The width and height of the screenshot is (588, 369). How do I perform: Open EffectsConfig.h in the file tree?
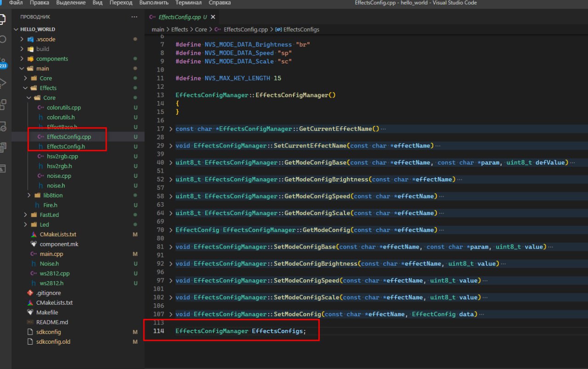66,147
